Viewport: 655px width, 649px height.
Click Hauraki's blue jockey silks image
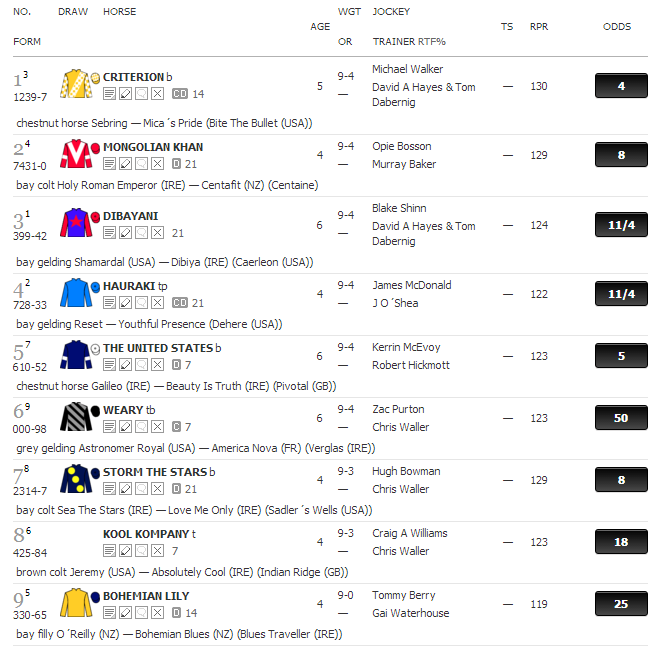(x=76, y=292)
